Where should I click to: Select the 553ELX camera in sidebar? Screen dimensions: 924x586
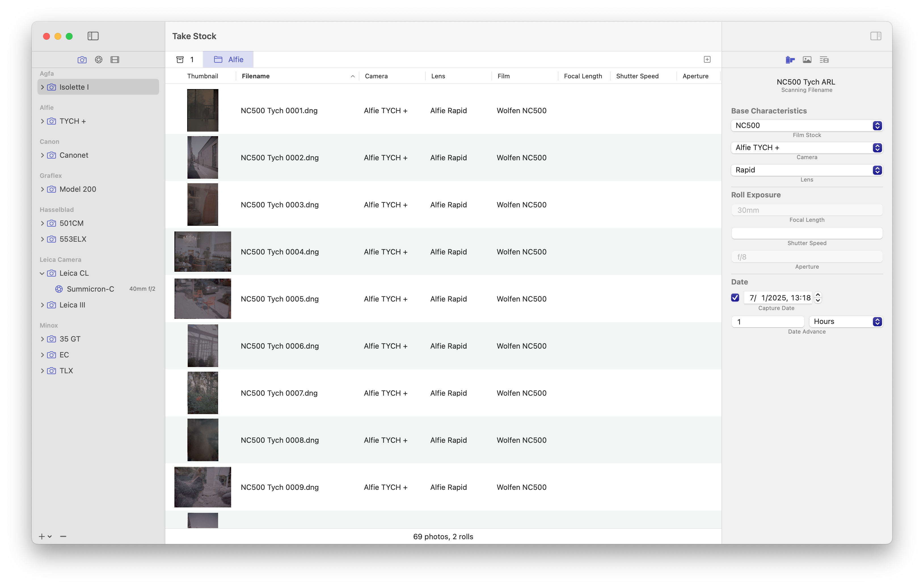coord(98,239)
